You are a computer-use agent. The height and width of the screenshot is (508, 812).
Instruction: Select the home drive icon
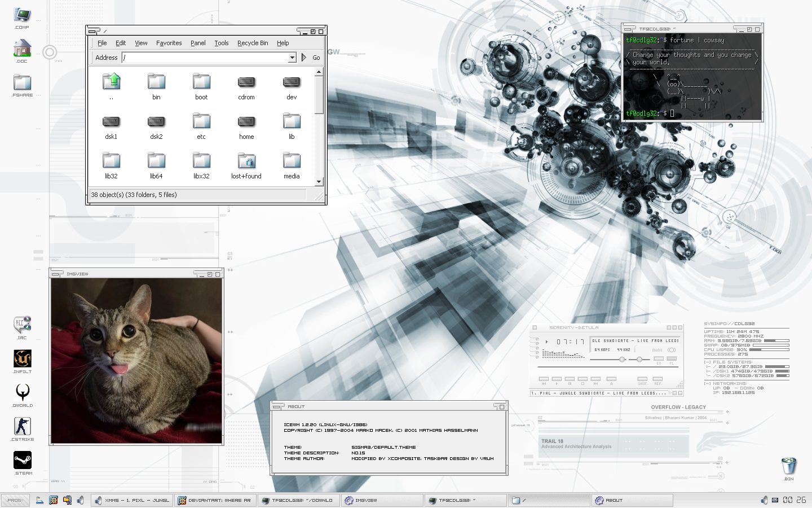pyautogui.click(x=246, y=122)
